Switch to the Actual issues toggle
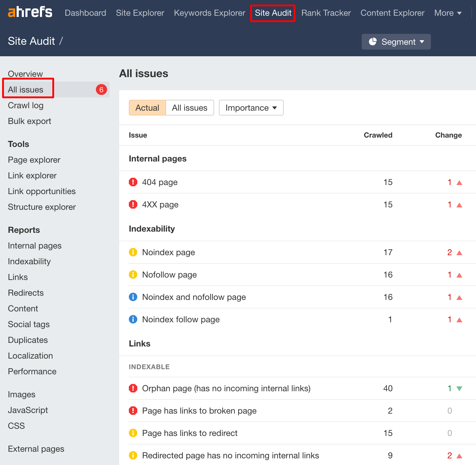476x465 pixels. [147, 108]
